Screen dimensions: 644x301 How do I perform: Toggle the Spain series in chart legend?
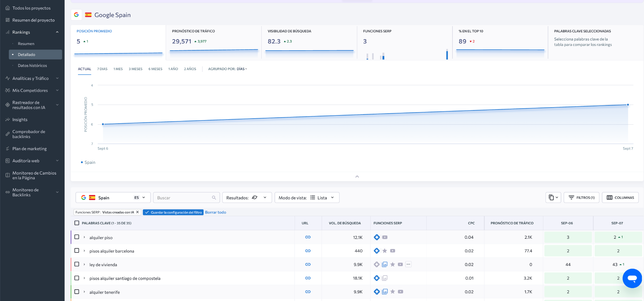click(x=88, y=162)
